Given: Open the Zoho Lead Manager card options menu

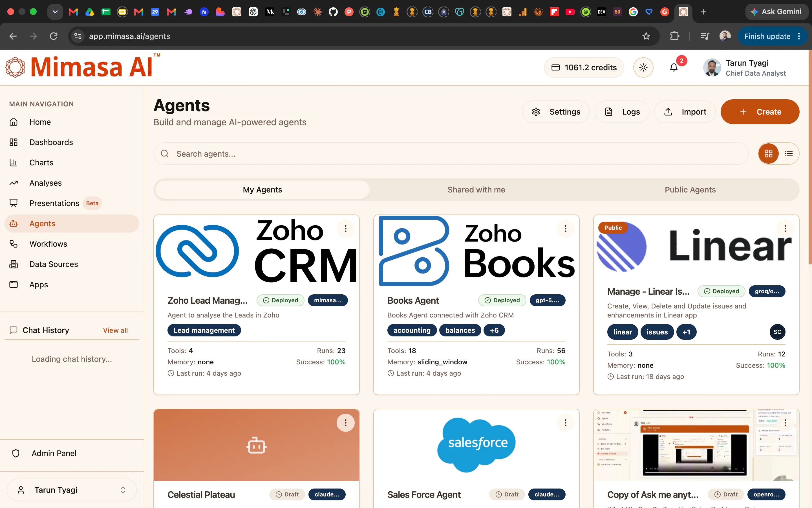Looking at the screenshot, I should 346,229.
